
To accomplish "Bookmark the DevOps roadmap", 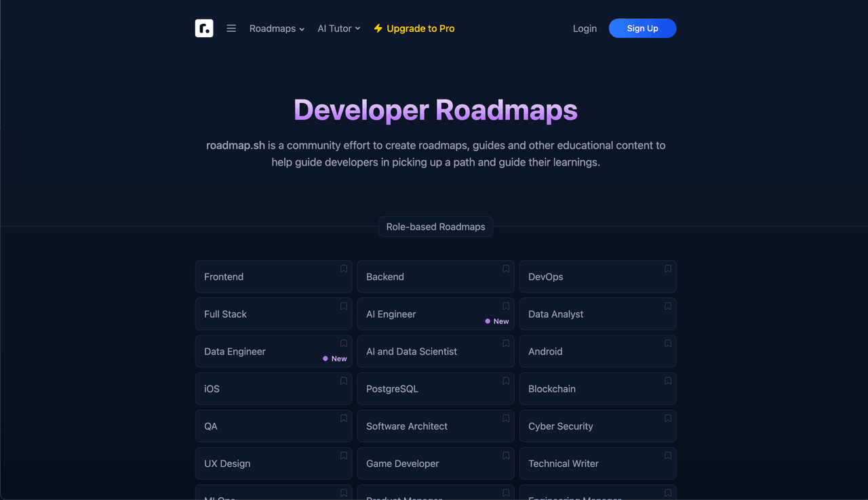I will tap(668, 269).
